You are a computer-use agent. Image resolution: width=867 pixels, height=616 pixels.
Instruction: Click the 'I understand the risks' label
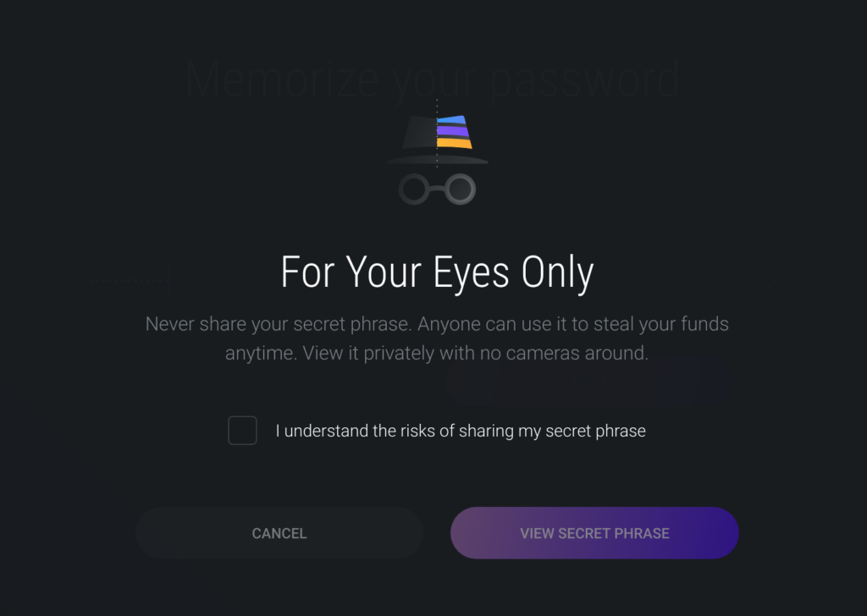(461, 431)
